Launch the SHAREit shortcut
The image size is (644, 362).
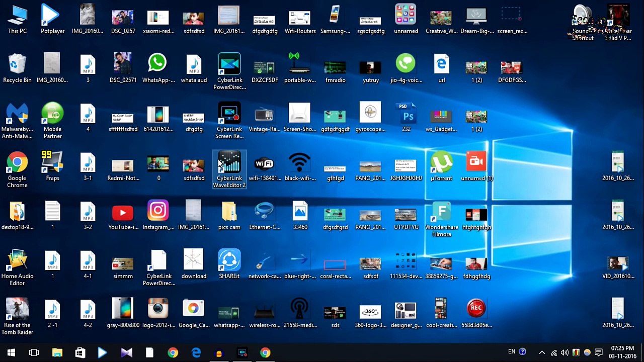point(229,264)
